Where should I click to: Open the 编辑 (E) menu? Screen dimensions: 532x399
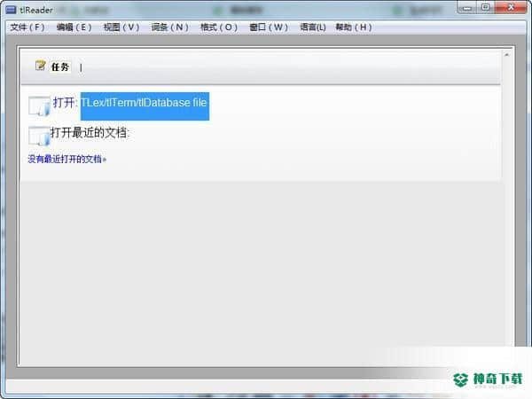click(x=74, y=27)
